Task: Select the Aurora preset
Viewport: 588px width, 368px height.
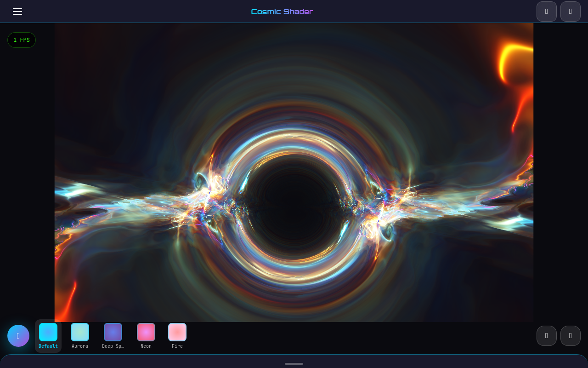Action: pyautogui.click(x=80, y=332)
